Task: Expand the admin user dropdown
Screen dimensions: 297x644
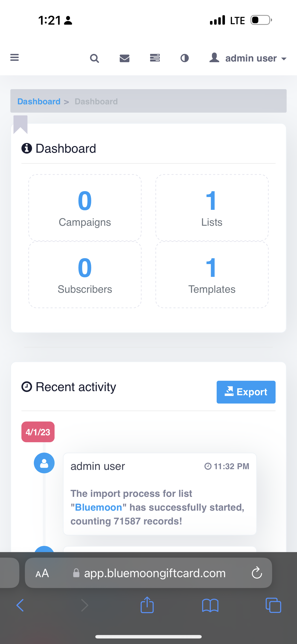Action: (x=248, y=58)
